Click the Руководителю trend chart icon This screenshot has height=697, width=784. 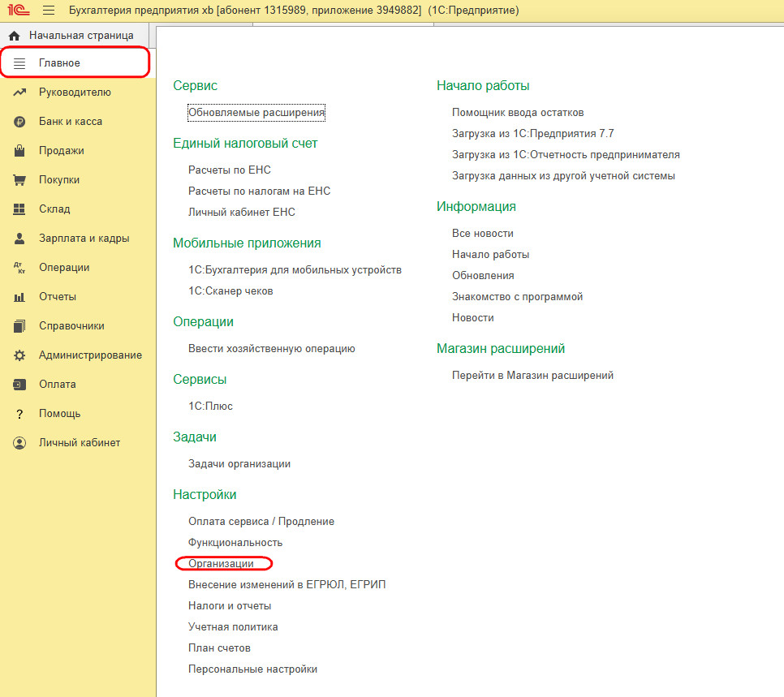pyautogui.click(x=19, y=92)
